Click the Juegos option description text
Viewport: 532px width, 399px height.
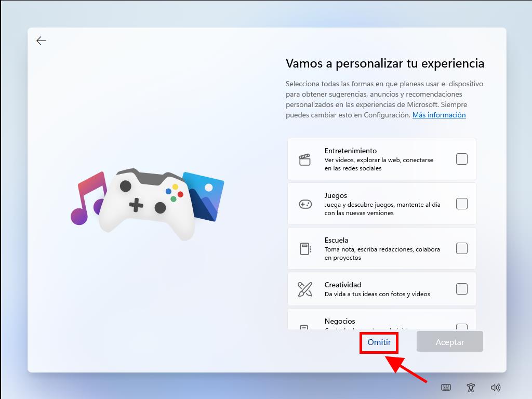click(x=382, y=209)
